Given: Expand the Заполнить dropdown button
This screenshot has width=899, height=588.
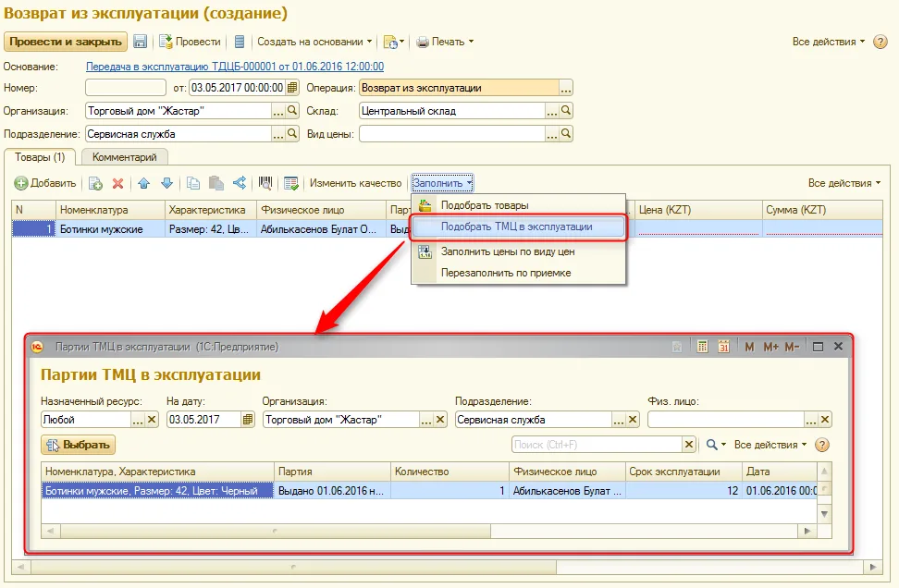Looking at the screenshot, I should (442, 183).
